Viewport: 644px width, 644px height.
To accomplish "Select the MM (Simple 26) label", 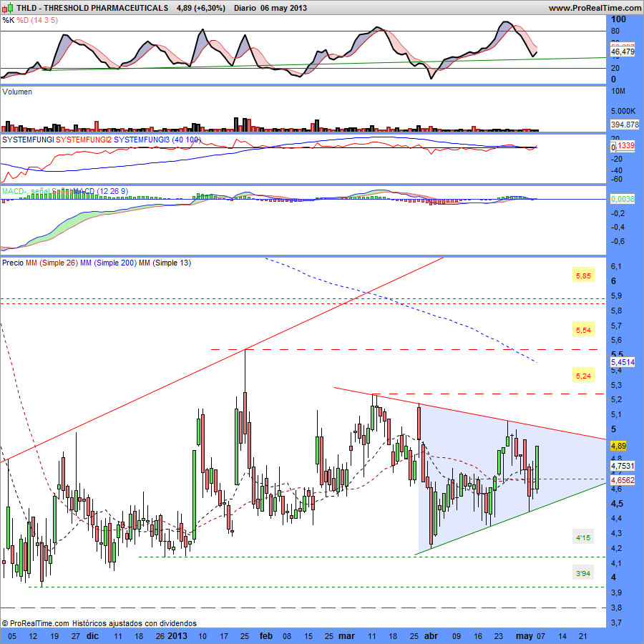I will pyautogui.click(x=52, y=263).
